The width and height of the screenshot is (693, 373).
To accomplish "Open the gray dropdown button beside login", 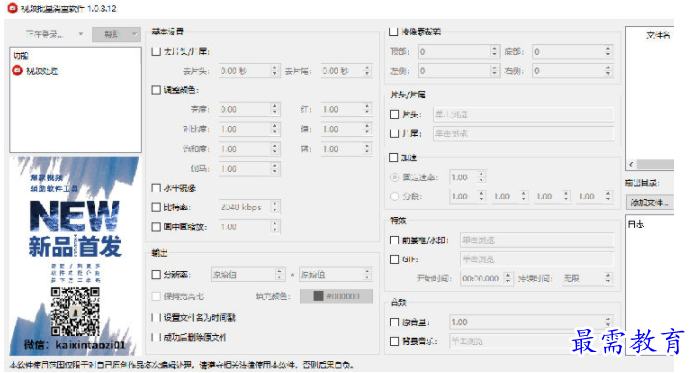I will [116, 34].
